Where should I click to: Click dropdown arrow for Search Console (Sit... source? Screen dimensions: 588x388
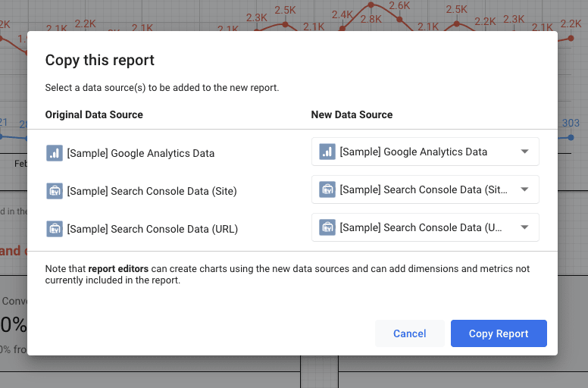524,189
